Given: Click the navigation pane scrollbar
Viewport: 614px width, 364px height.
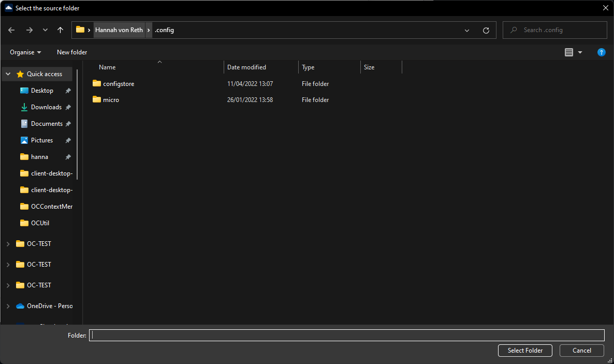Looking at the screenshot, I should tap(77, 125).
